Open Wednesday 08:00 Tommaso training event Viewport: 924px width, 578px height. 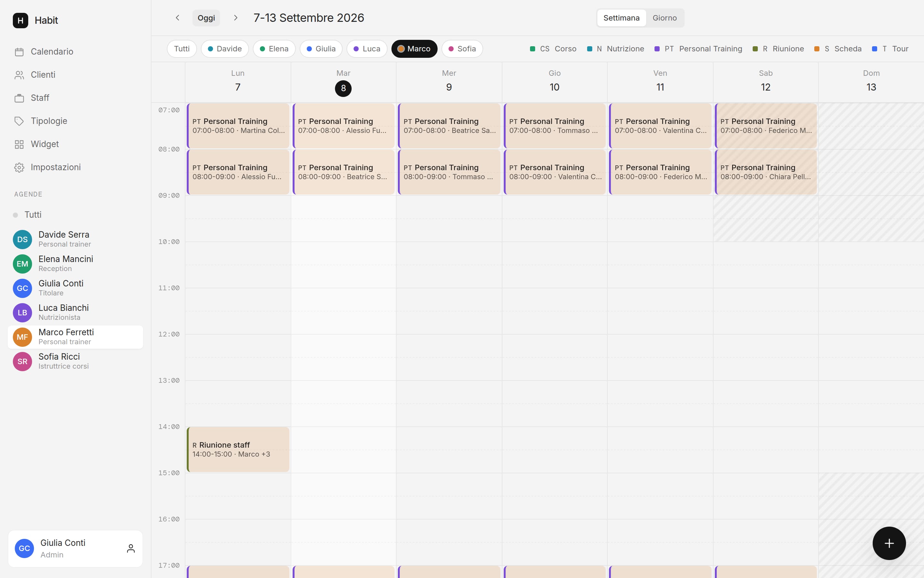coord(449,172)
